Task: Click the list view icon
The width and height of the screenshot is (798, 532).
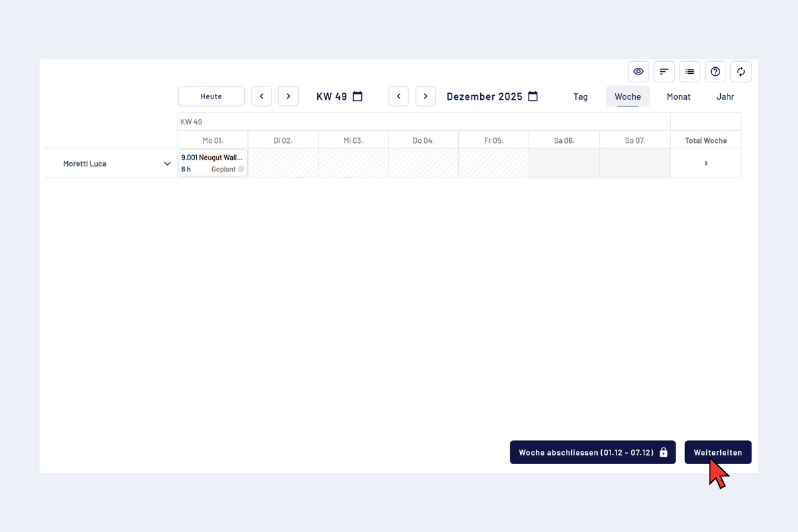Action: 690,72
